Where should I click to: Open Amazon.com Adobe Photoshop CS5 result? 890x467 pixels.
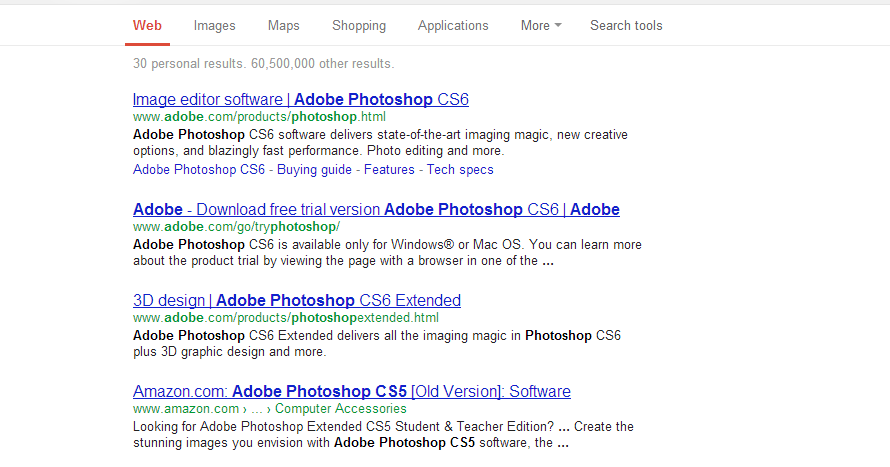[x=352, y=391]
